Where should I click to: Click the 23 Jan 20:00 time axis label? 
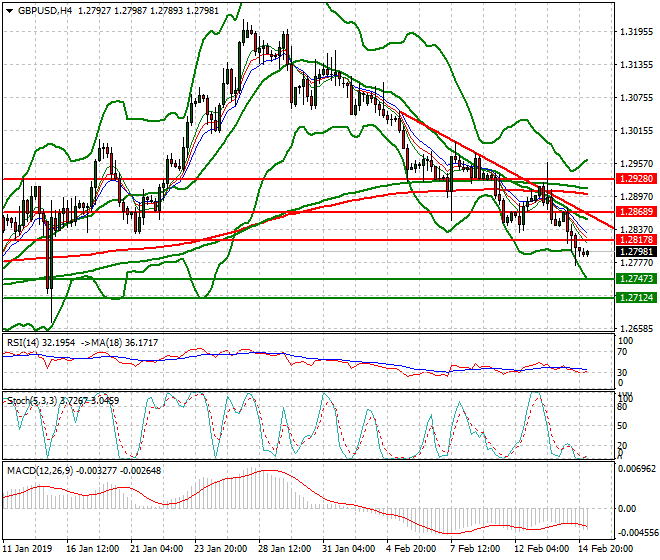pyautogui.click(x=221, y=549)
